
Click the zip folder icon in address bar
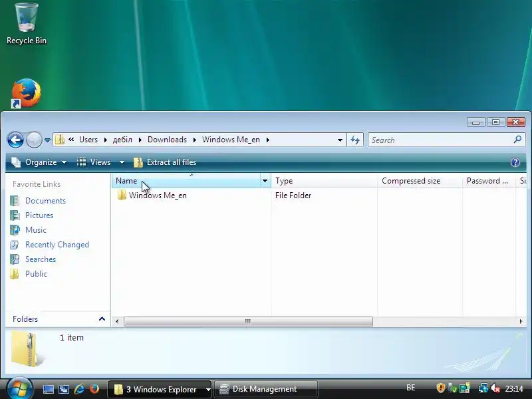click(60, 140)
